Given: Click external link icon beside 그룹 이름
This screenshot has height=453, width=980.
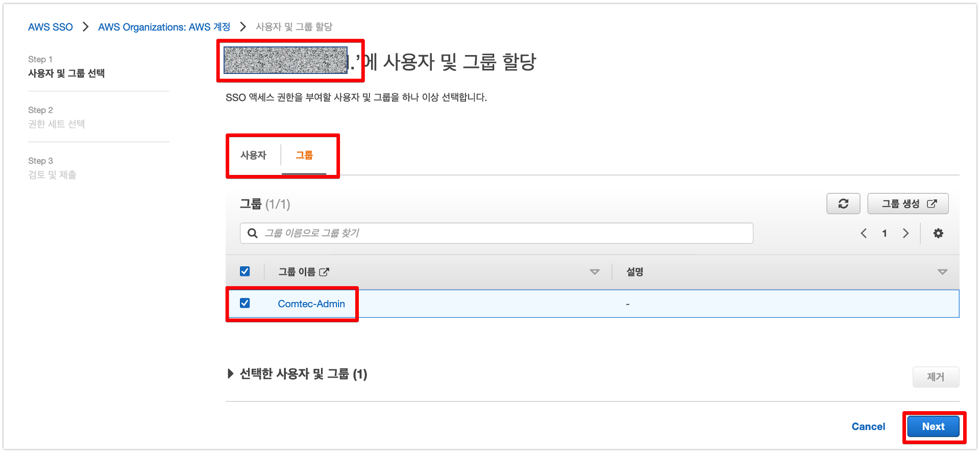Looking at the screenshot, I should click(324, 272).
